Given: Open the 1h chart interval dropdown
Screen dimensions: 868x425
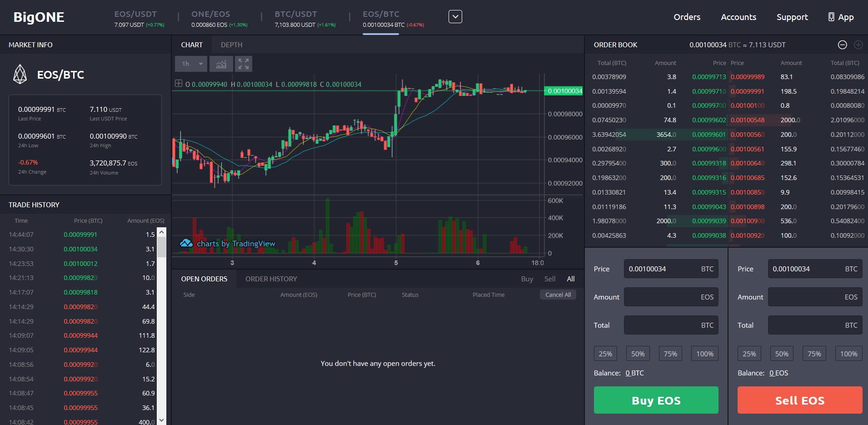Looking at the screenshot, I should pos(191,64).
